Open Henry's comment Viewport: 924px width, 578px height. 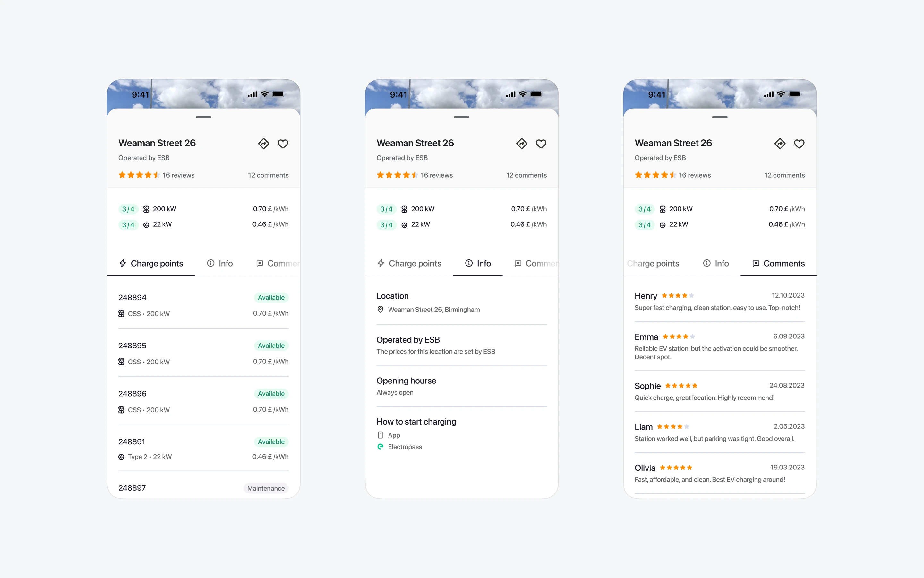[x=720, y=302]
